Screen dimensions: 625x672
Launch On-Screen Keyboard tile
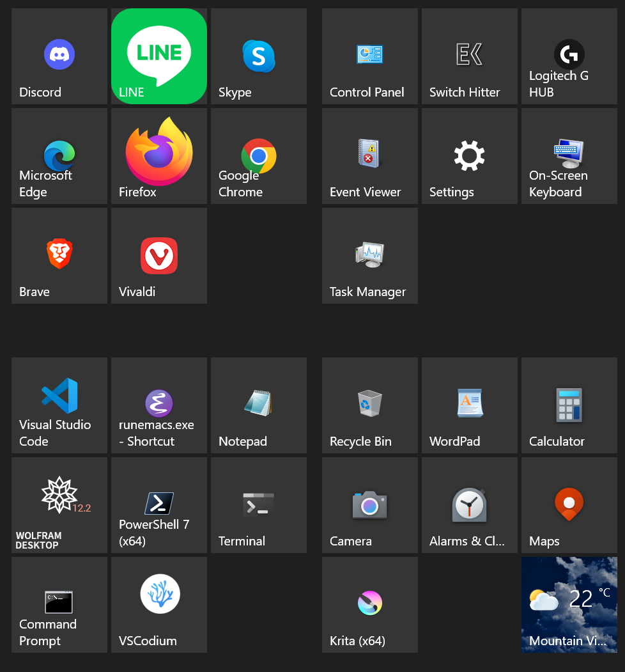pyautogui.click(x=569, y=156)
